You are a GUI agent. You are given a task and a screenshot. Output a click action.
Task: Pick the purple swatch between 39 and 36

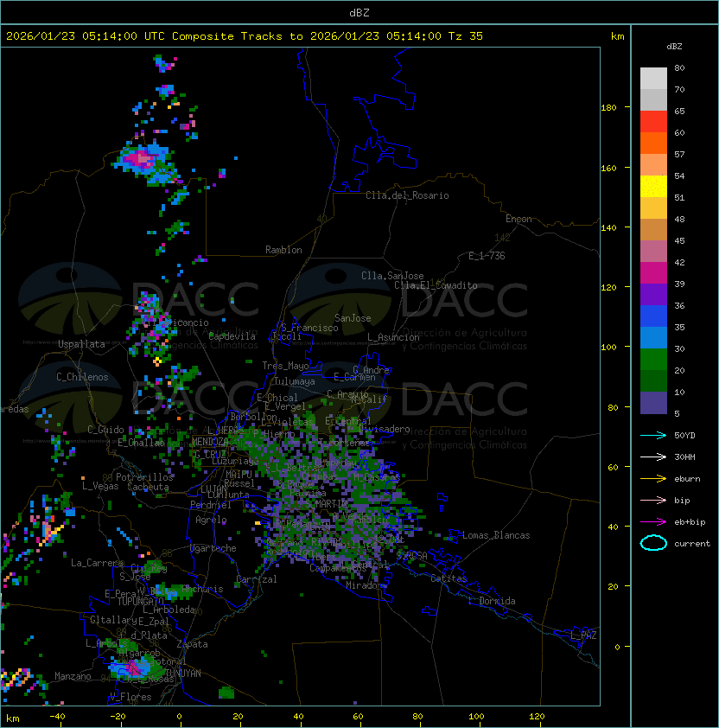(x=653, y=295)
